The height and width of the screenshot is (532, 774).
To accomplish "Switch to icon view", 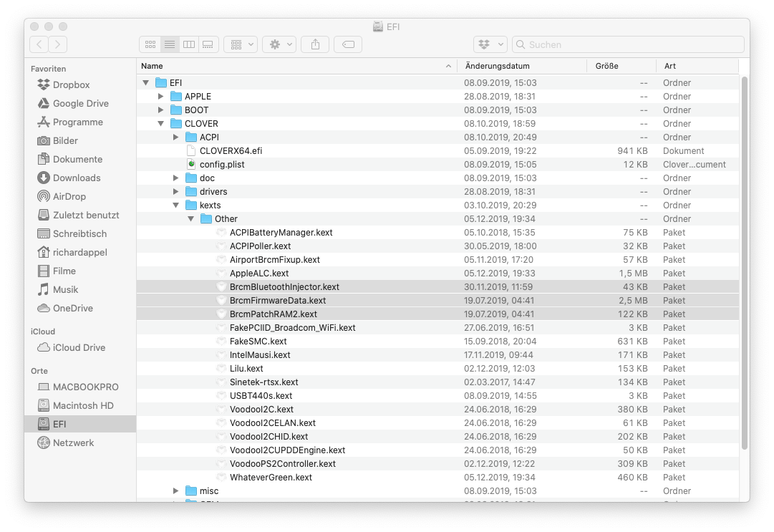I will [x=150, y=44].
